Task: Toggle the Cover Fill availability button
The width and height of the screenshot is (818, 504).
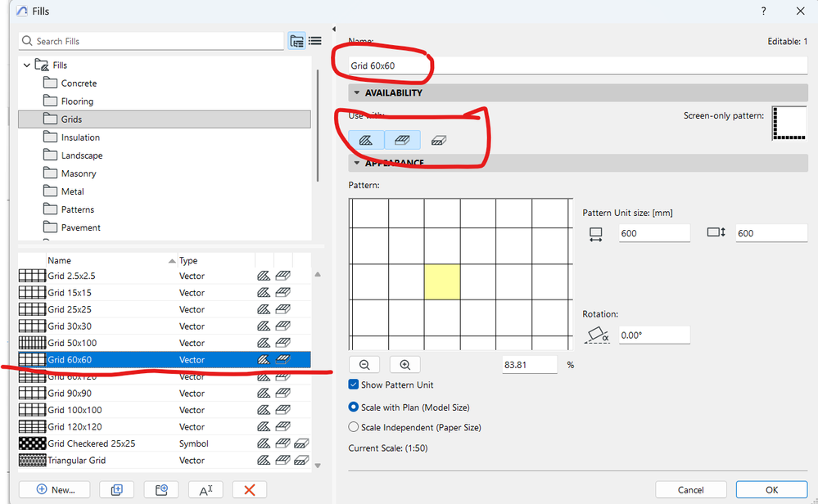Action: point(402,140)
